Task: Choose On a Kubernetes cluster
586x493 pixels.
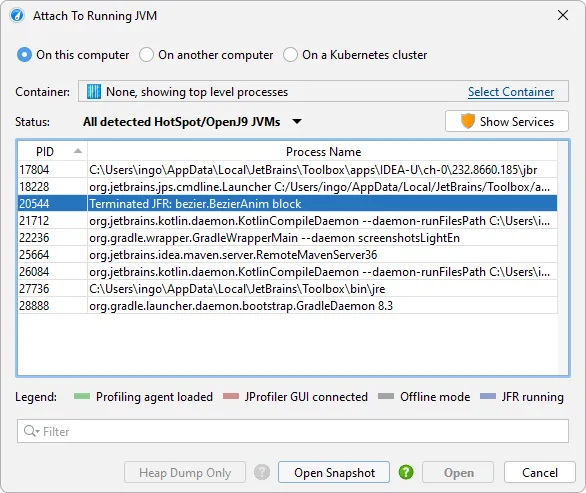Action: click(290, 55)
